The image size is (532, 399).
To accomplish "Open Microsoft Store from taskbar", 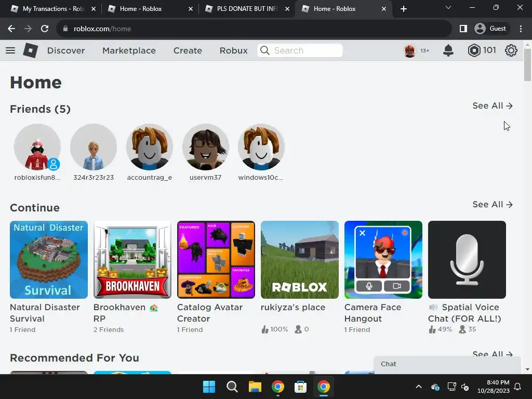I will (x=301, y=387).
